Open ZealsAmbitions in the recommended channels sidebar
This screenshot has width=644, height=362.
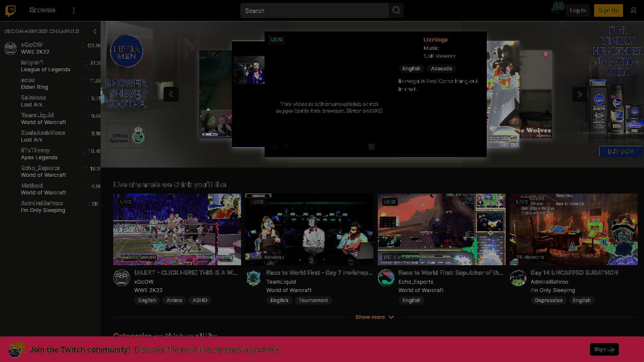click(x=50, y=136)
